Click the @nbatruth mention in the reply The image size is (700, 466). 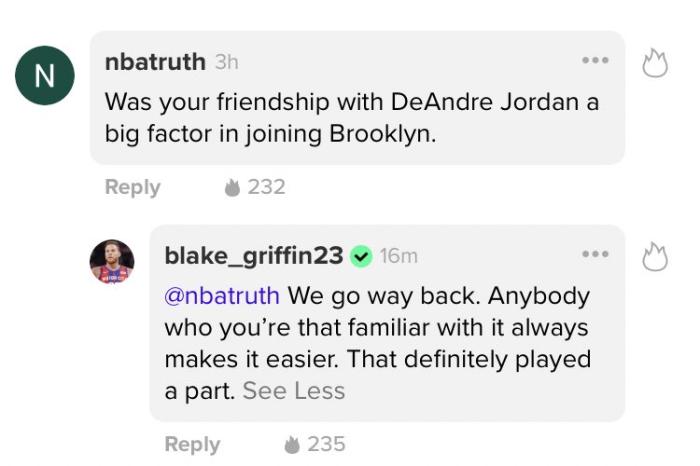click(x=225, y=296)
